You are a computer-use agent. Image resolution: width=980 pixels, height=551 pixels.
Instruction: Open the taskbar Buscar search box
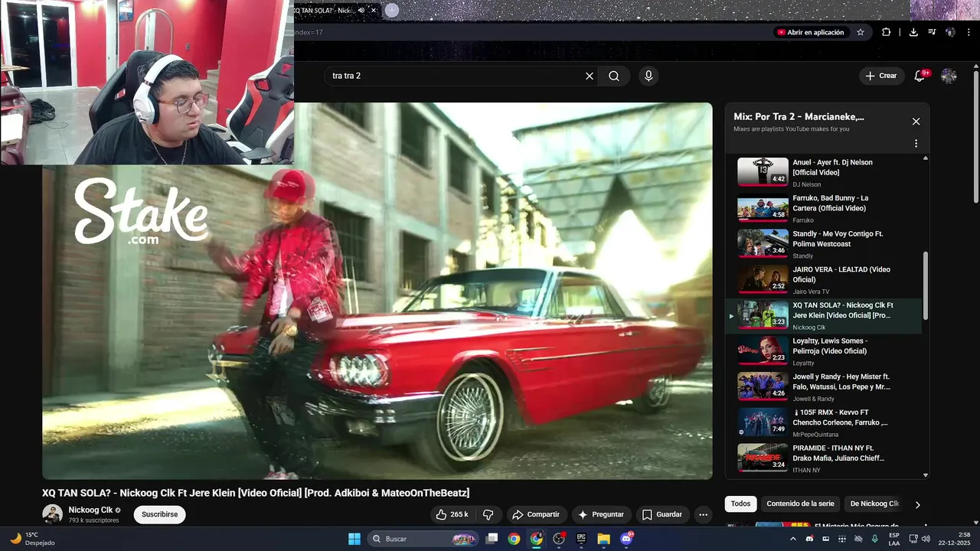[x=423, y=539]
